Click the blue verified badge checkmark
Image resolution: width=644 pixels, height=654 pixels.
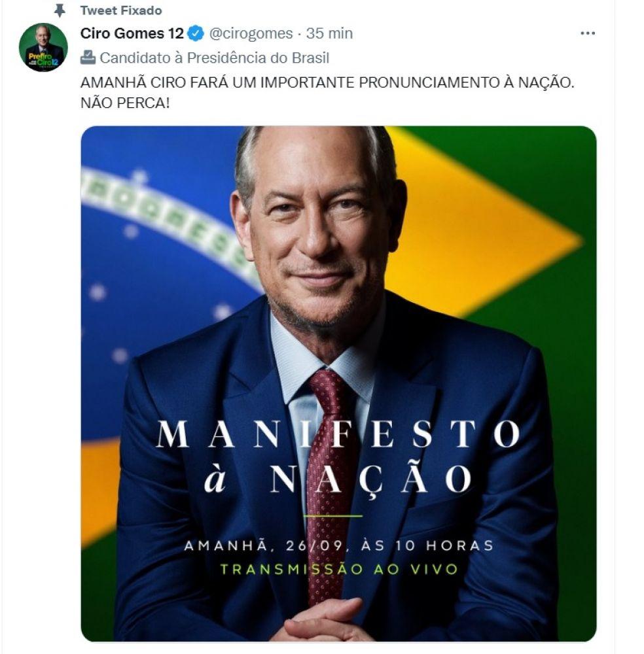click(x=195, y=33)
